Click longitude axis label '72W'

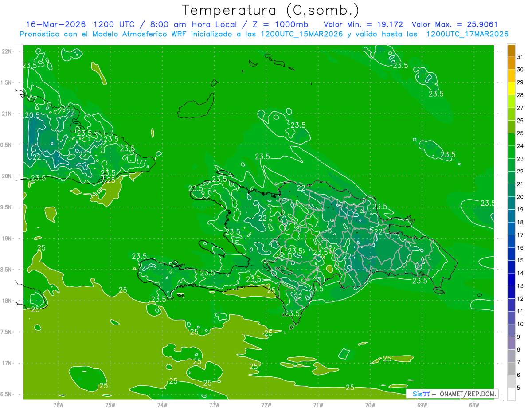tap(266, 405)
